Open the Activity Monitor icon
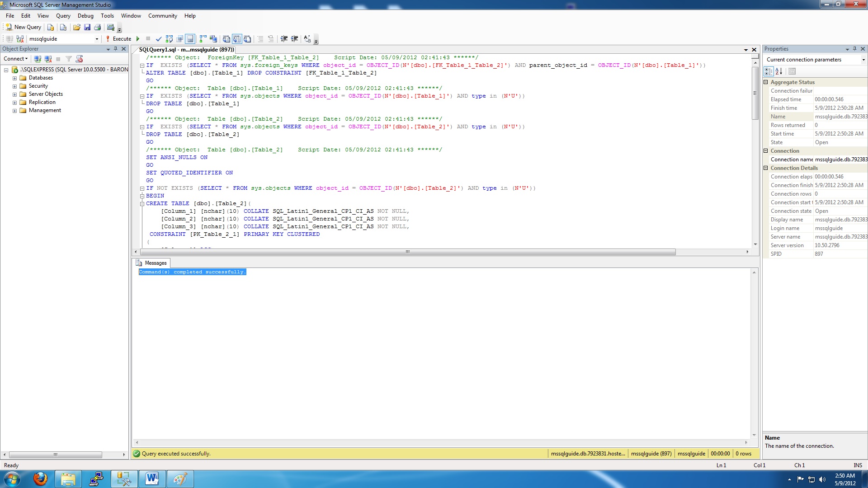The width and height of the screenshot is (868, 488). click(x=110, y=27)
